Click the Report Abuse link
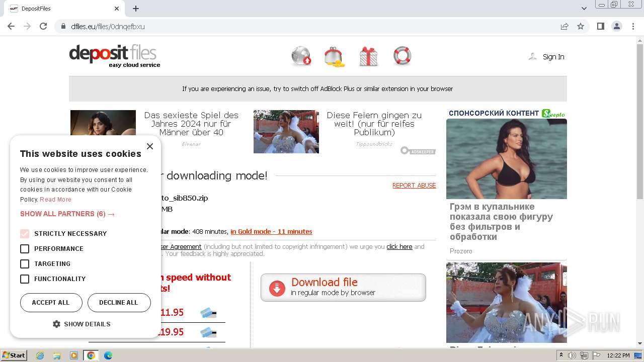 pyautogui.click(x=414, y=186)
